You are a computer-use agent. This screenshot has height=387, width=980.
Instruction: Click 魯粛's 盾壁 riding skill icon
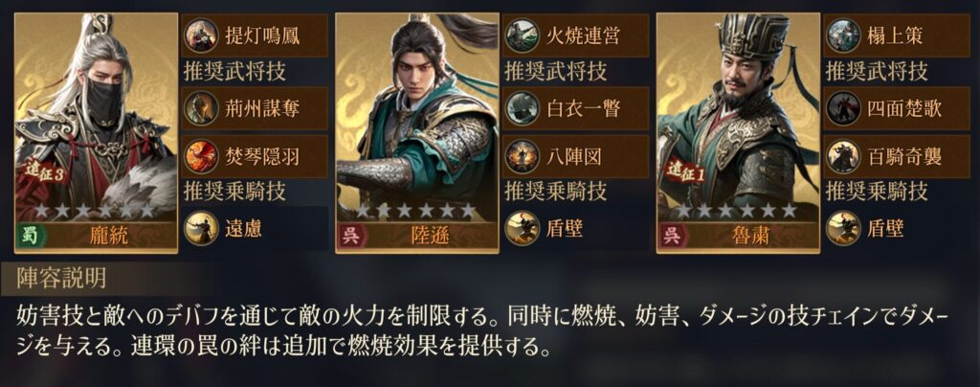tap(844, 228)
